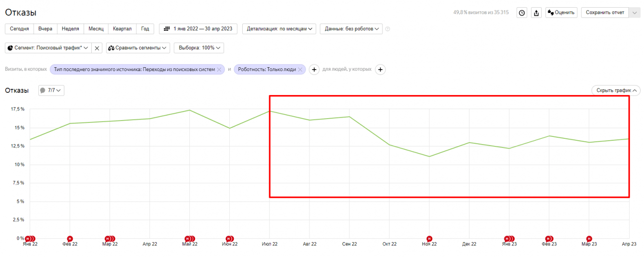Select the Квартал period tab
This screenshot has height=257, width=644.
122,29
